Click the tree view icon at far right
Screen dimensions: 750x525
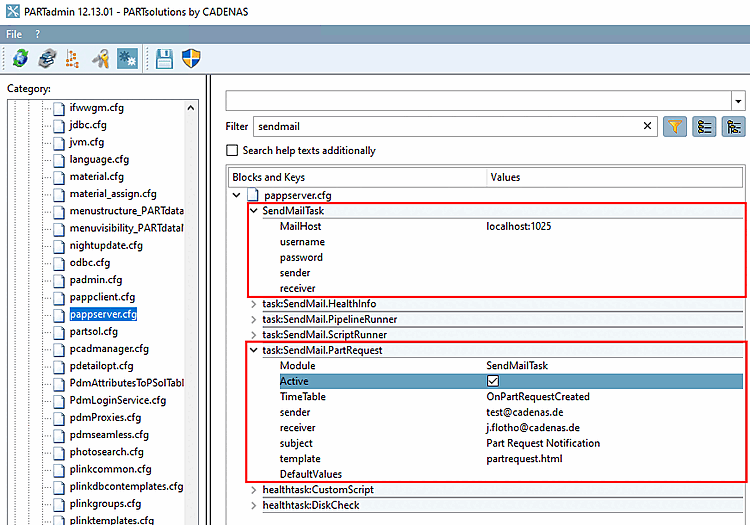click(733, 127)
